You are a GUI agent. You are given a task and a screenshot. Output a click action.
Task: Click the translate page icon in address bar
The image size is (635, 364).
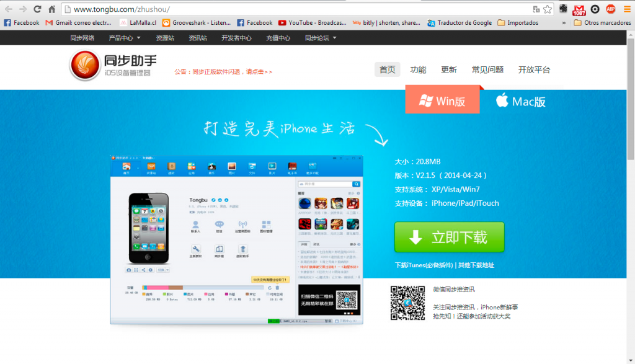coord(536,9)
